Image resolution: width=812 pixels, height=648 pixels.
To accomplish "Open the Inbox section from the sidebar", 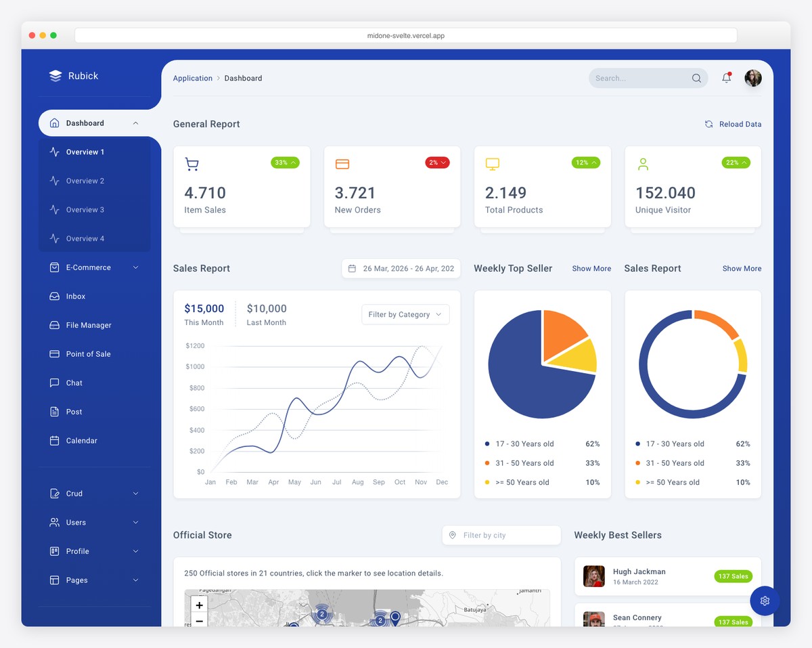I will tap(74, 296).
